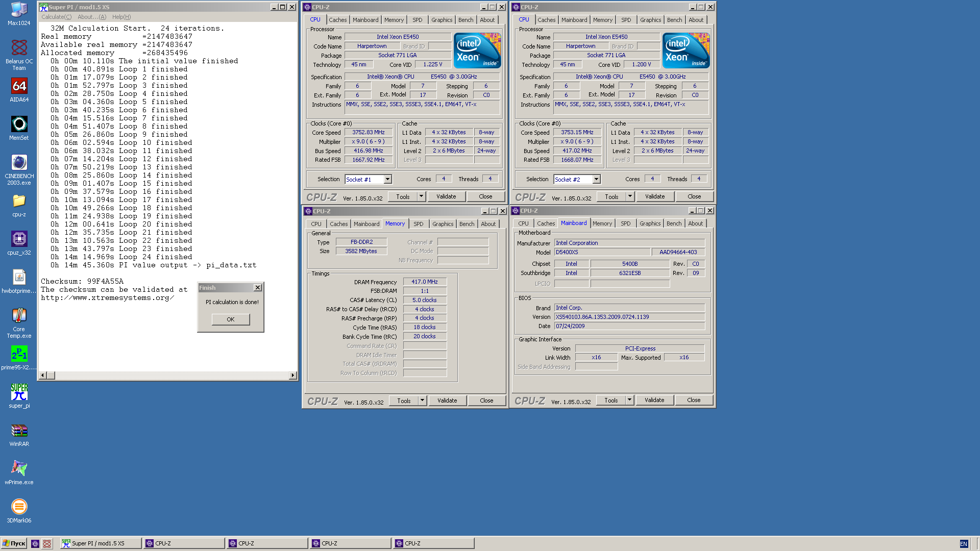The width and height of the screenshot is (980, 551).
Task: Open 3DMark06 desktop icon
Action: point(19,511)
